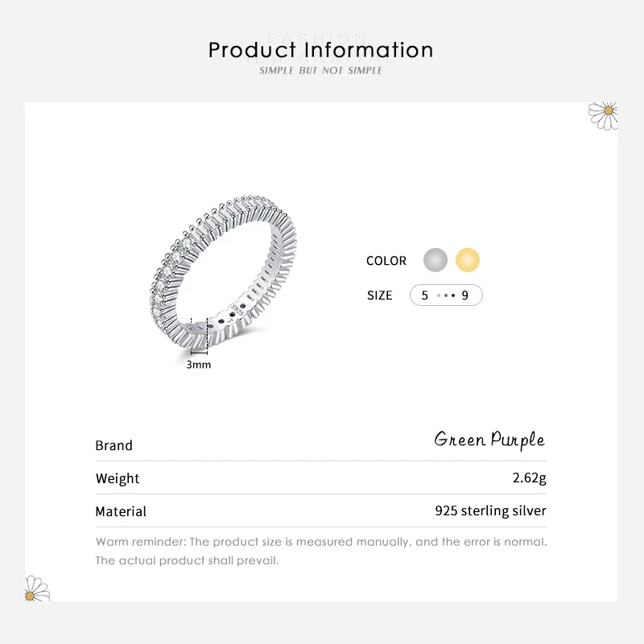Click the dots between sizes 5 and 9
The image size is (644, 644).
[445, 295]
